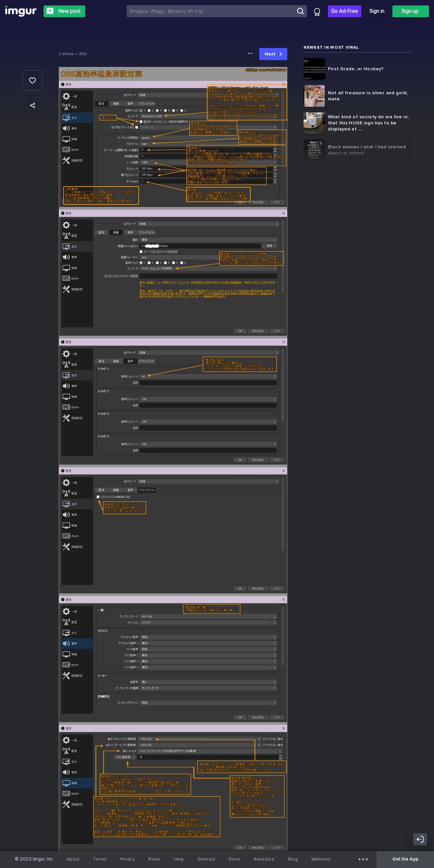Screen dimensions: 434x868
Task: Open the three-dot post options menu
Action: tap(250, 54)
